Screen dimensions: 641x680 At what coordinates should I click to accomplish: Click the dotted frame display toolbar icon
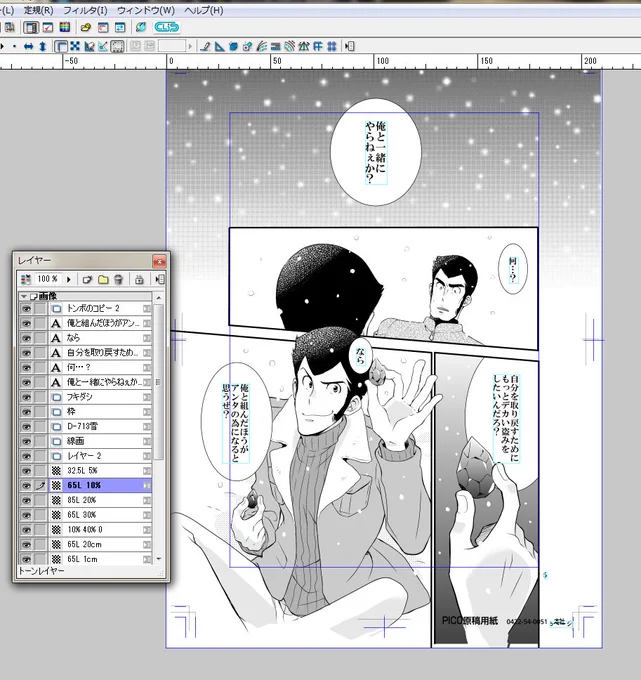coord(117,46)
